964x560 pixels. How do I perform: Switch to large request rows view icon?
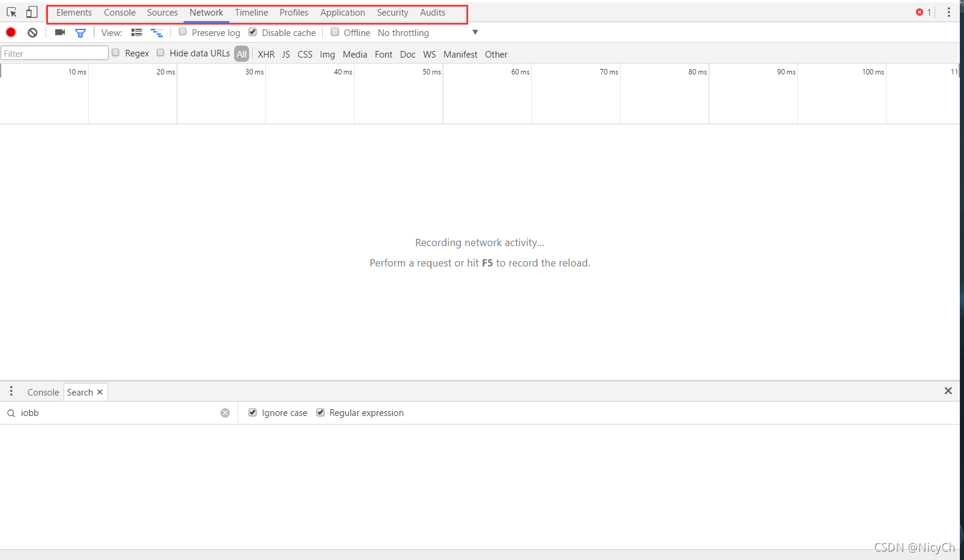(137, 32)
